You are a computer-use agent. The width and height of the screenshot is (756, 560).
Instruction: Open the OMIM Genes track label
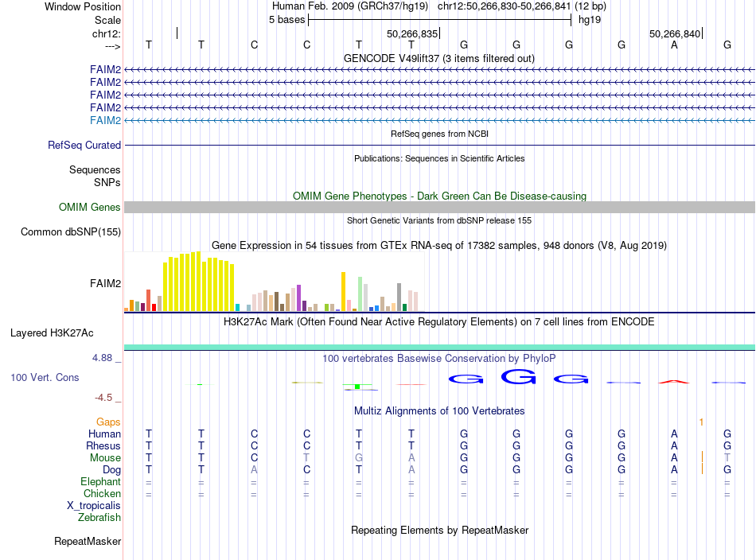pyautogui.click(x=89, y=208)
